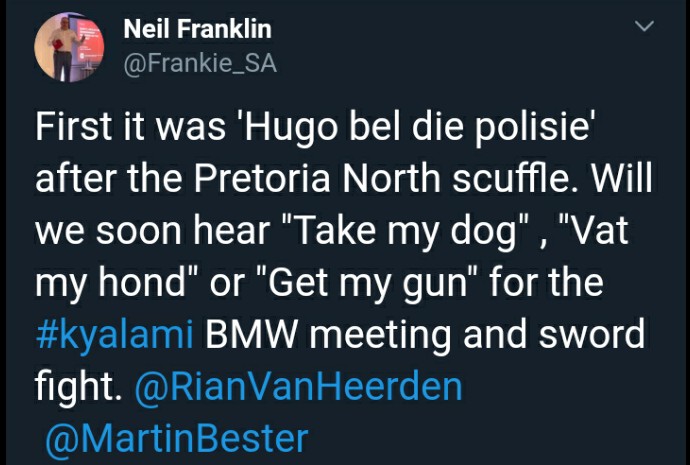
Task: Click the Neil Franklin display name
Action: [198, 29]
